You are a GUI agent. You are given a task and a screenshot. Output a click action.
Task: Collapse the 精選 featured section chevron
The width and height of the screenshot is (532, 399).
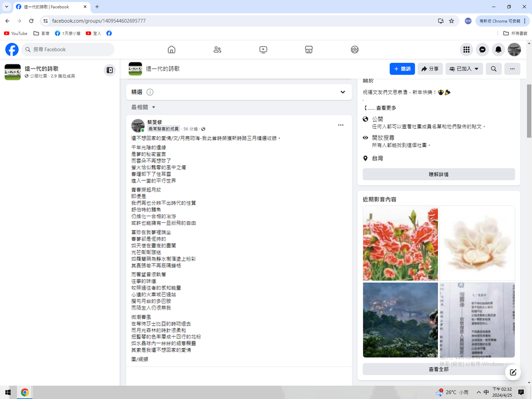[342, 92]
